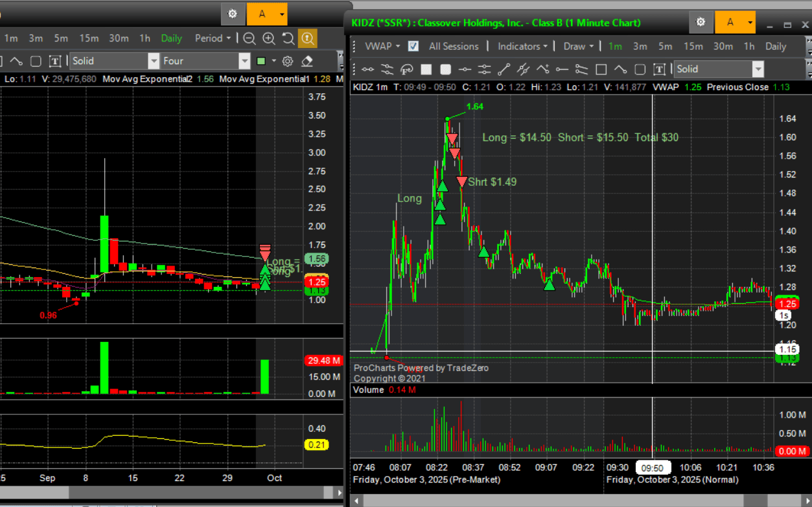The image size is (812, 507).
Task: Select the eraser tool in the left chart toolbar
Action: 308,62
